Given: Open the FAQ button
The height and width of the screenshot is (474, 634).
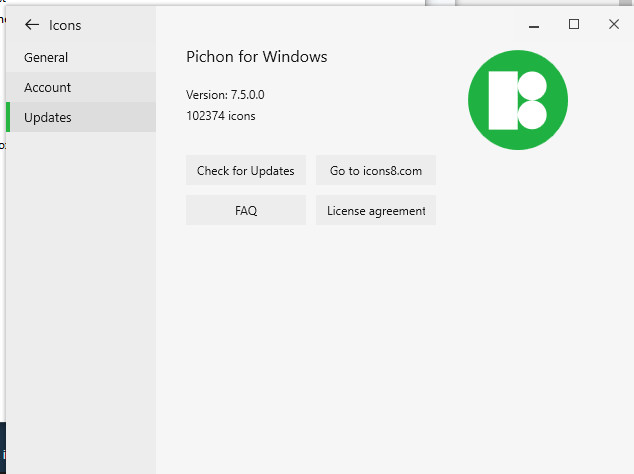Looking at the screenshot, I should pos(246,210).
